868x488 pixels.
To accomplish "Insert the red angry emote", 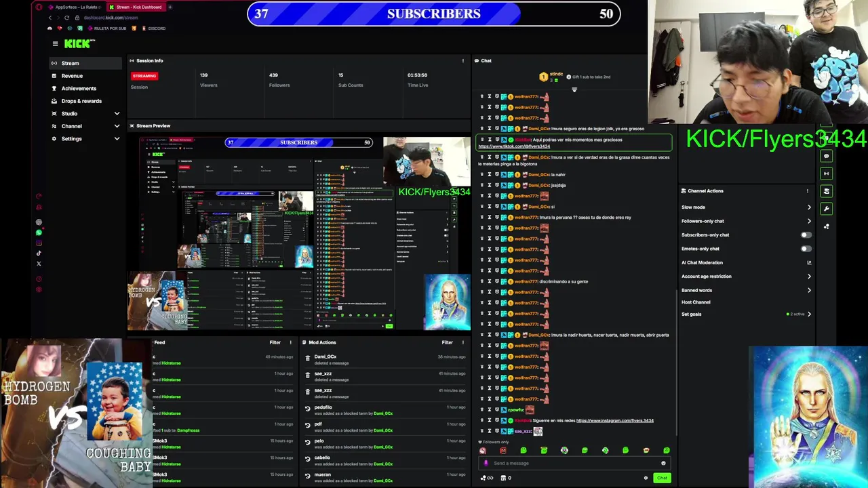I will point(503,451).
